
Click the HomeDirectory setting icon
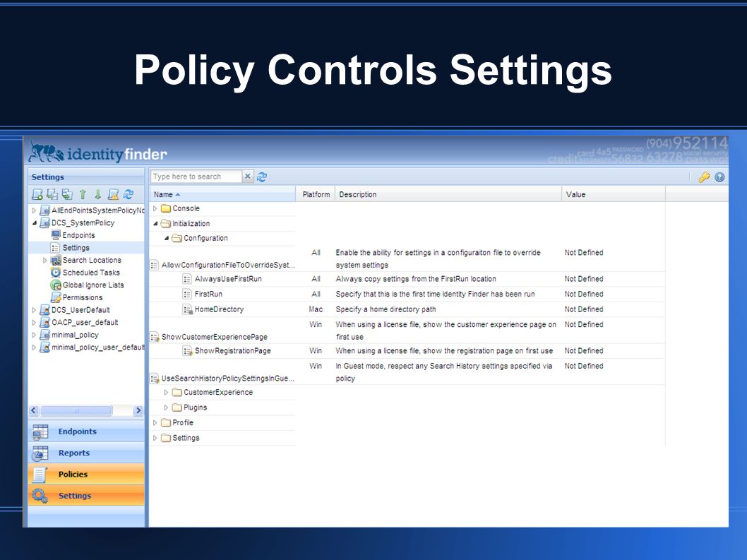coord(187,309)
